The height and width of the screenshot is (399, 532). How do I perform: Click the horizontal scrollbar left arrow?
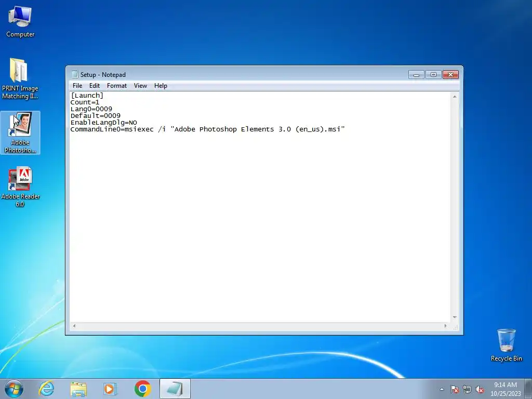point(74,326)
